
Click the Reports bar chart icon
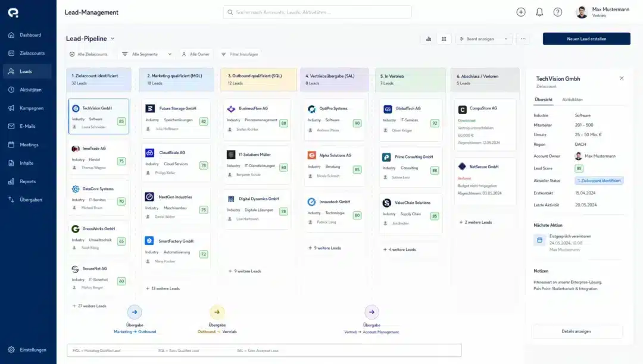tap(11, 181)
